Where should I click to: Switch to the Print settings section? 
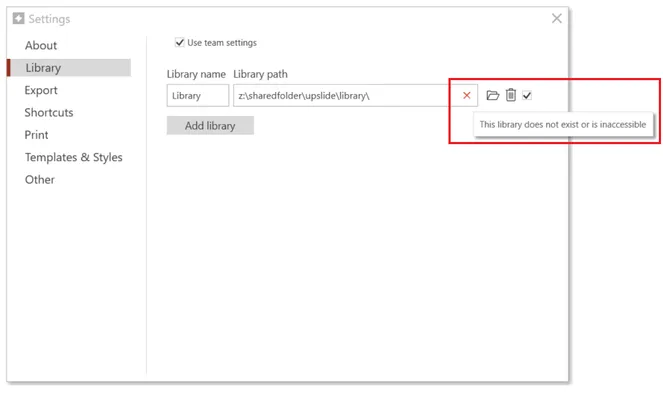click(36, 135)
